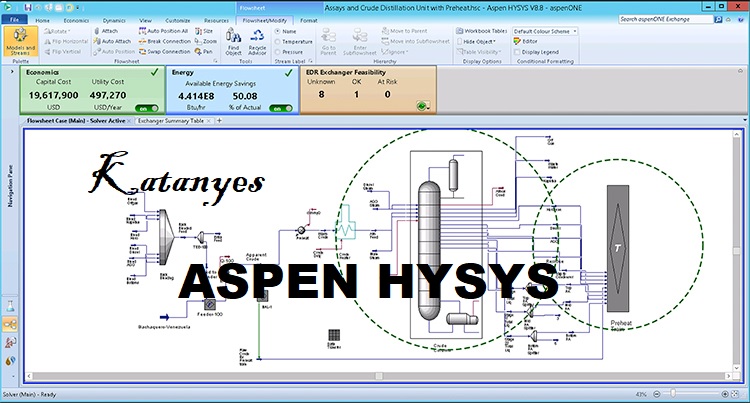The width and height of the screenshot is (750, 403).
Task: Select Name stream label radio button
Action: [x=277, y=31]
